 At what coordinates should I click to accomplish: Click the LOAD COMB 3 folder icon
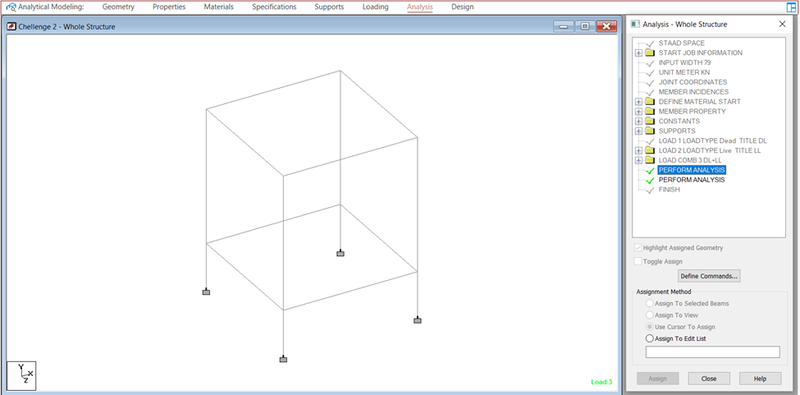pos(649,160)
